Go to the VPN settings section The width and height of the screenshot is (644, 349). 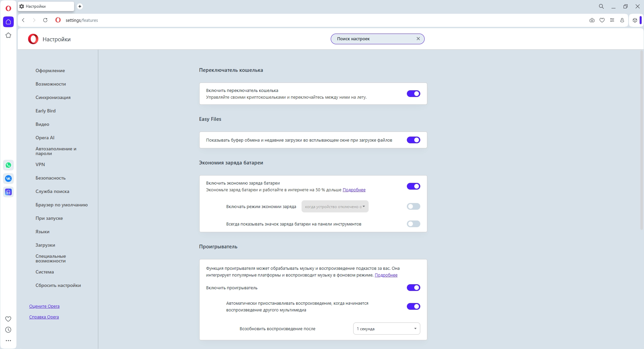tap(40, 164)
